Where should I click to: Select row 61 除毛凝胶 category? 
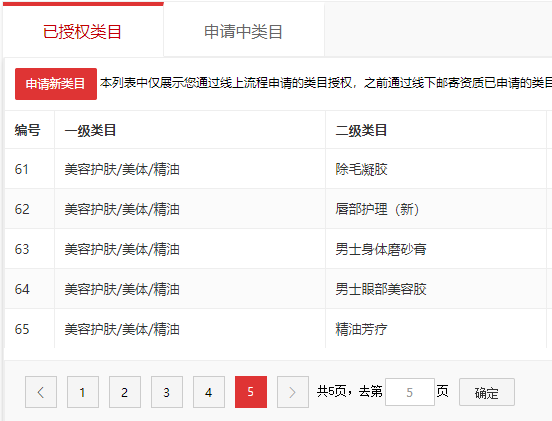point(362,169)
